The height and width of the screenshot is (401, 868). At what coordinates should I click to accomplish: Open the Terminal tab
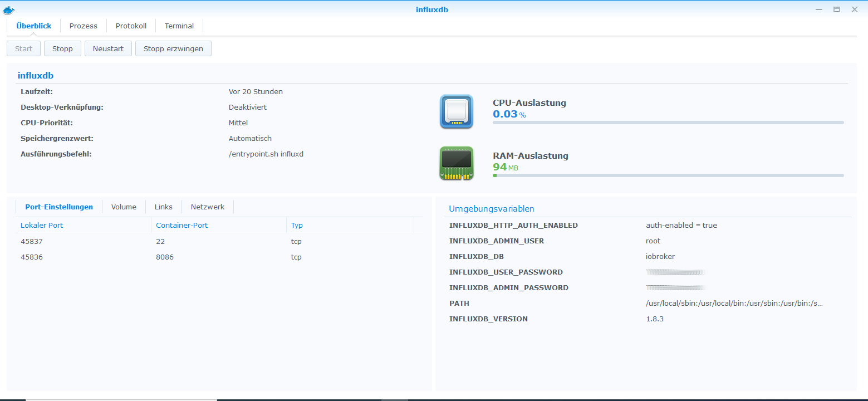click(x=179, y=26)
